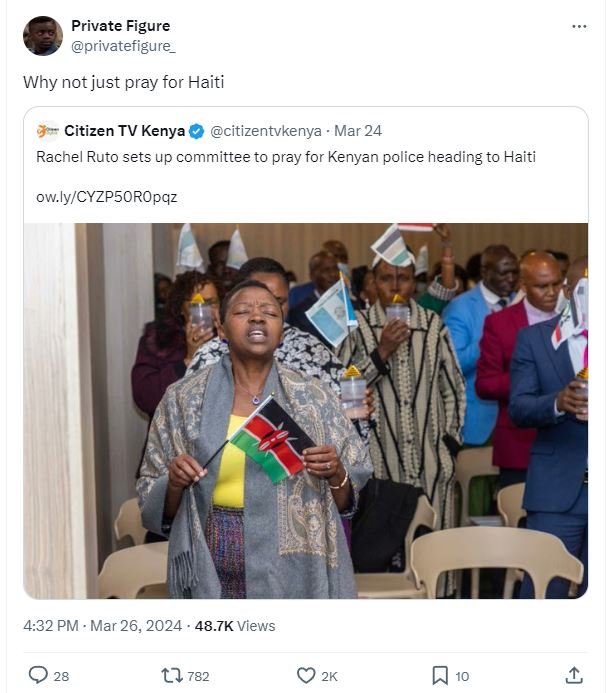Click the blue verified badge

point(197,131)
